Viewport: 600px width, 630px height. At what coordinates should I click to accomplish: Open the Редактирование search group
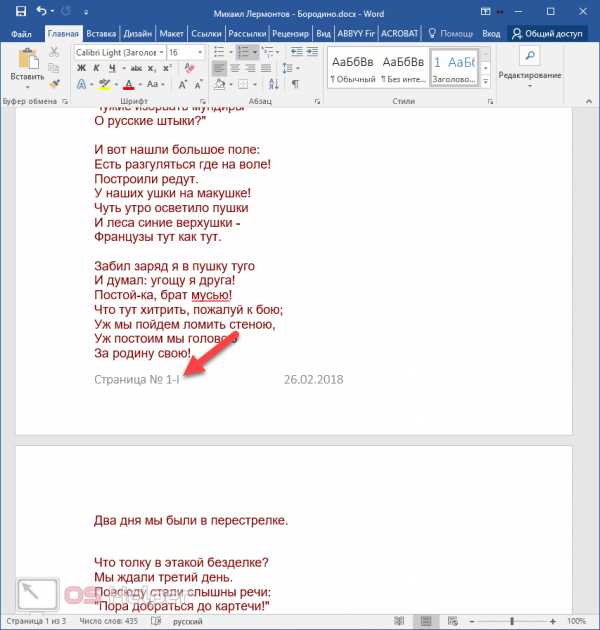coord(530,67)
